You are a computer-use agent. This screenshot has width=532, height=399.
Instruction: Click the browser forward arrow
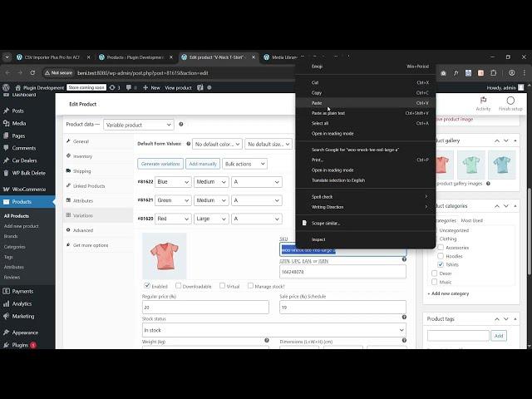click(20, 73)
